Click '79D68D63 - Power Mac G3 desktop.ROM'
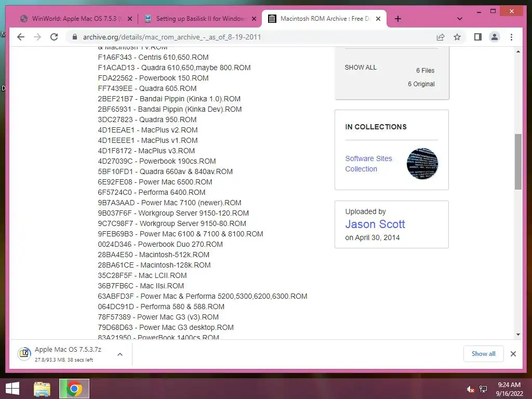This screenshot has height=399, width=532. [166, 327]
